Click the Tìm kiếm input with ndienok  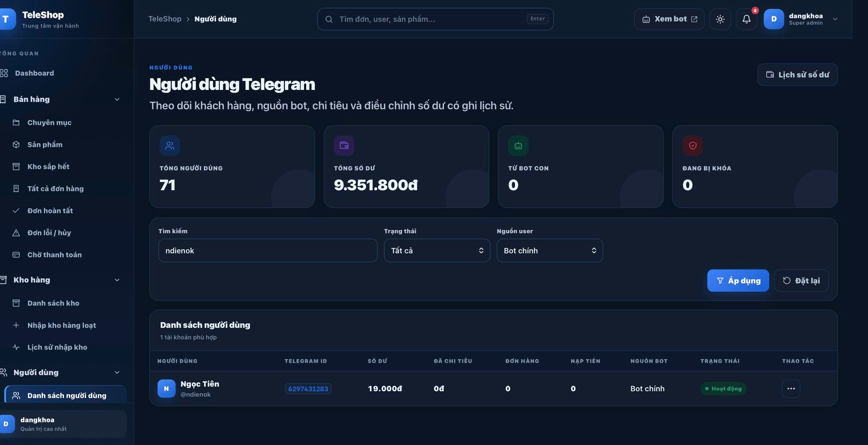click(x=268, y=250)
